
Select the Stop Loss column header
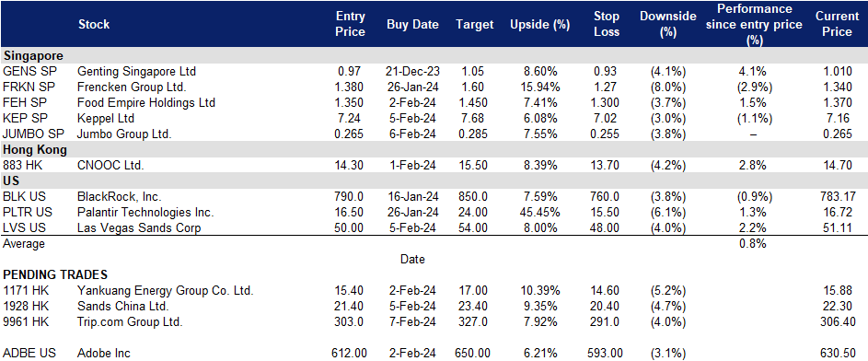point(606,24)
